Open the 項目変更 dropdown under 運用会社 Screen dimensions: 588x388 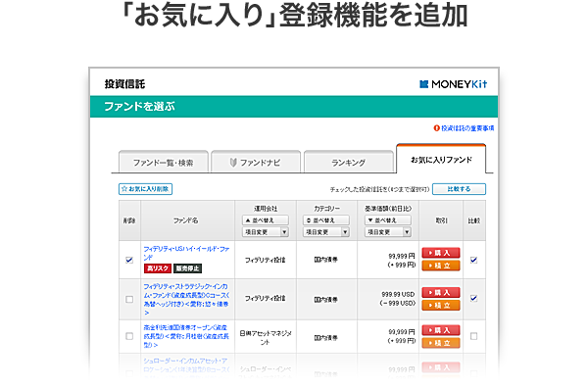point(266,232)
